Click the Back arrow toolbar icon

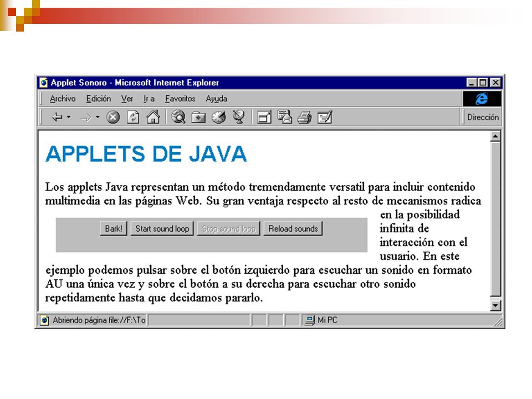[57, 117]
